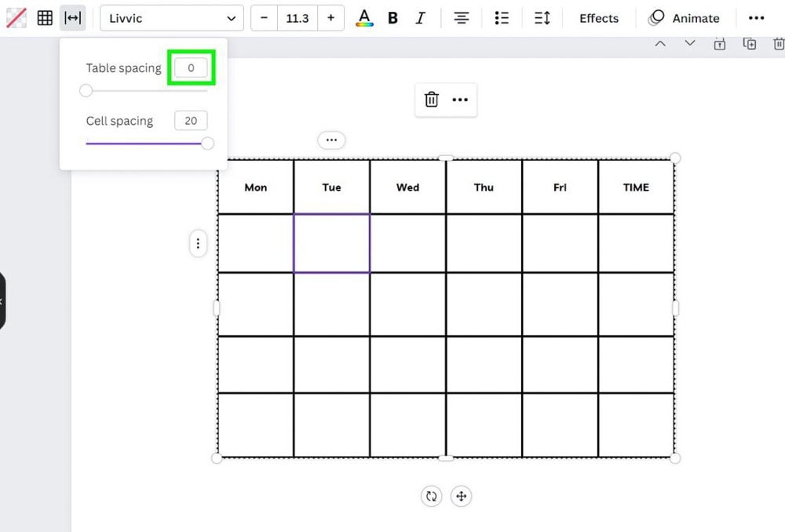This screenshot has width=785, height=532.
Task: Click the Animate button
Action: (684, 18)
